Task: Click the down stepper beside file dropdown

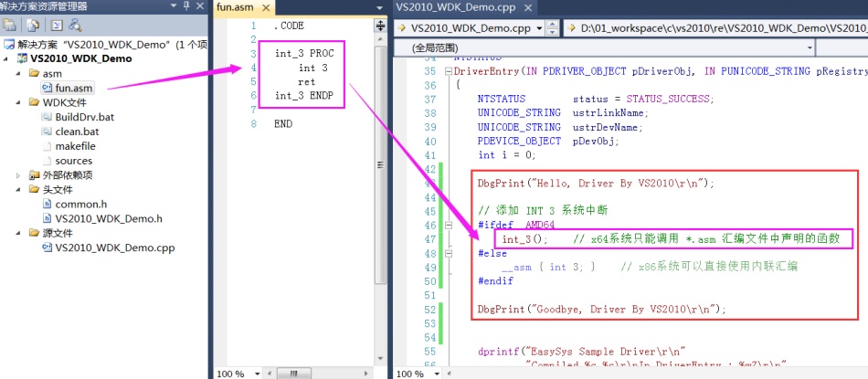Action: (553, 32)
